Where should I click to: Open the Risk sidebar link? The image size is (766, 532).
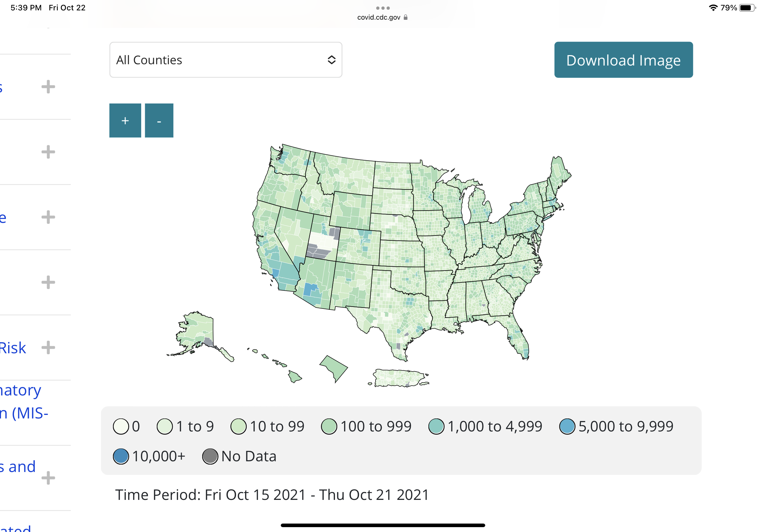[13, 348]
